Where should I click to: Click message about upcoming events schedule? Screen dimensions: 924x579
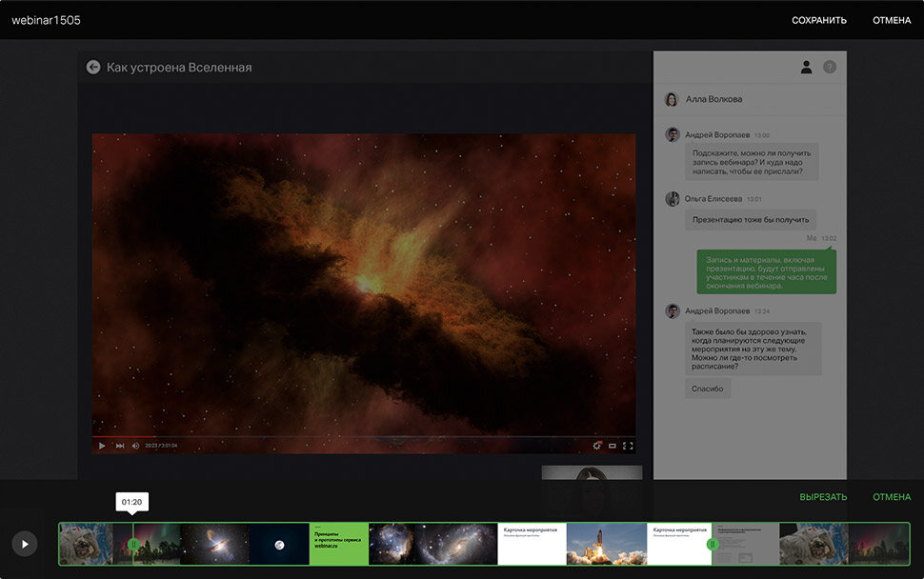click(x=753, y=349)
